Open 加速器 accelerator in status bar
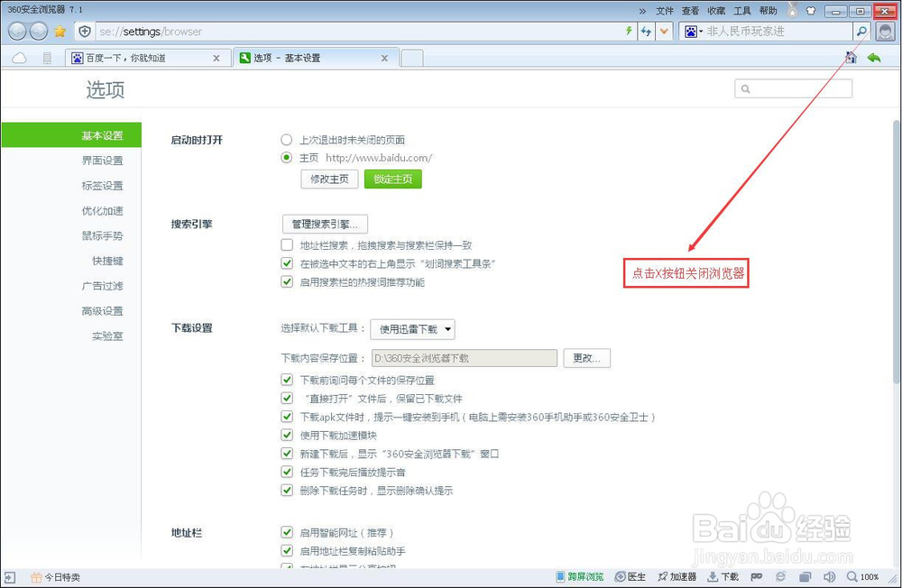The width and height of the screenshot is (902, 588). pyautogui.click(x=677, y=576)
